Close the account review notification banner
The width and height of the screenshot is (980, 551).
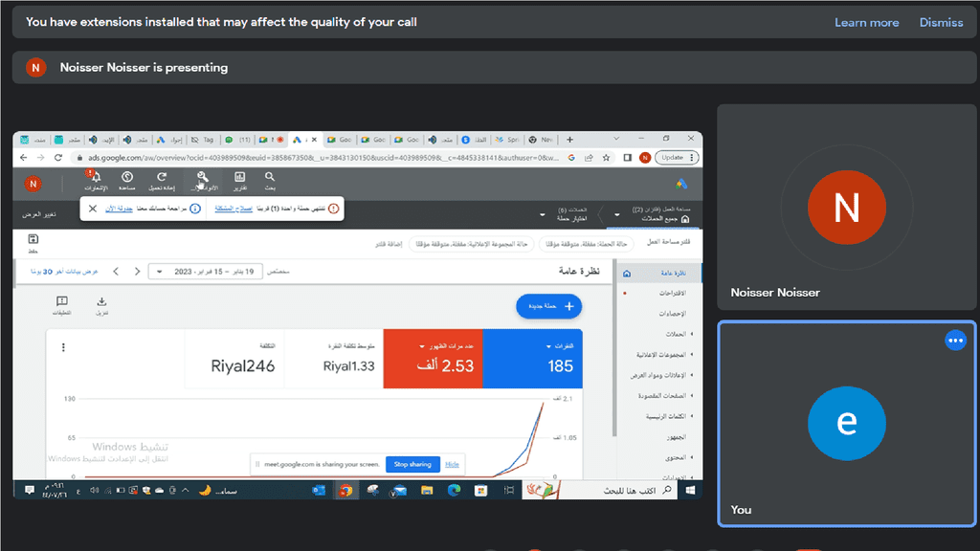[x=93, y=209]
